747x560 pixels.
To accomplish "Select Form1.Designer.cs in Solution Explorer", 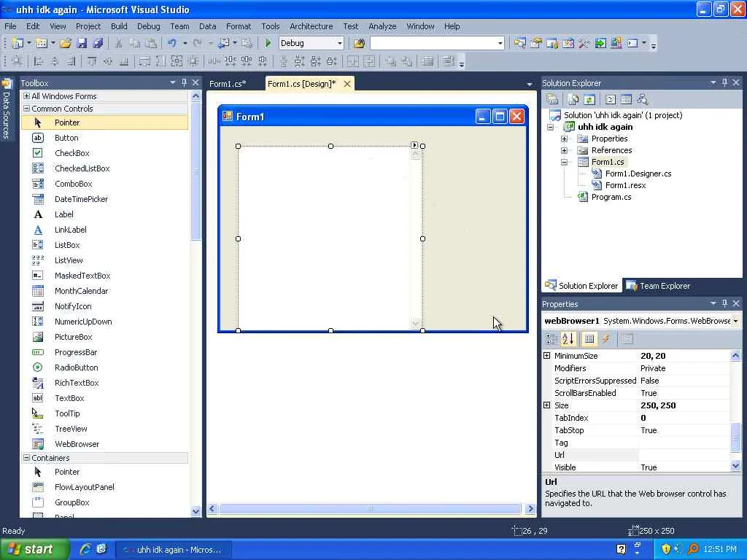I will [638, 174].
